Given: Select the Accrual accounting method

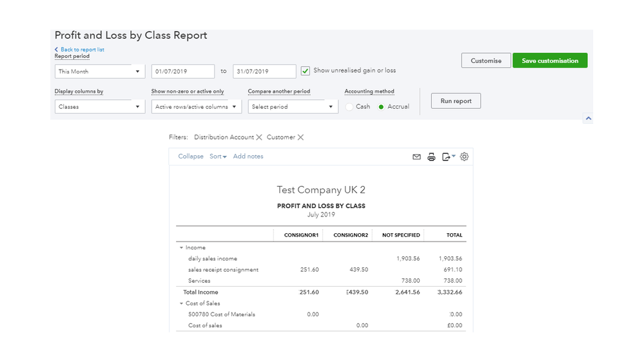Looking at the screenshot, I should pos(382,107).
